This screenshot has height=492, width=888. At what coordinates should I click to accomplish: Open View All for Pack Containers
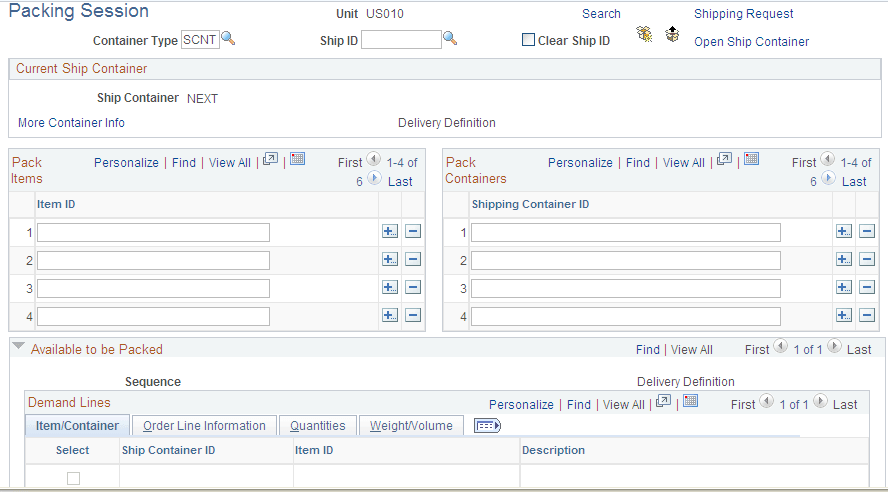(684, 163)
